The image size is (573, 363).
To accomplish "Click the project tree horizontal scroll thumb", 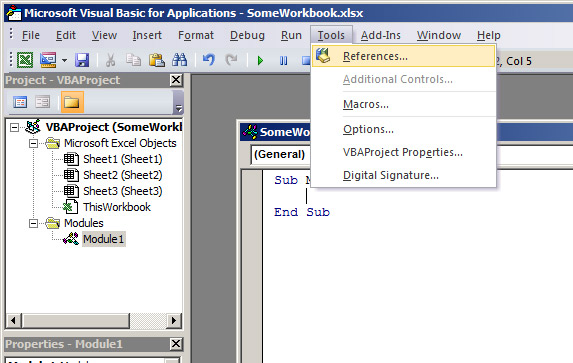I will [76, 321].
